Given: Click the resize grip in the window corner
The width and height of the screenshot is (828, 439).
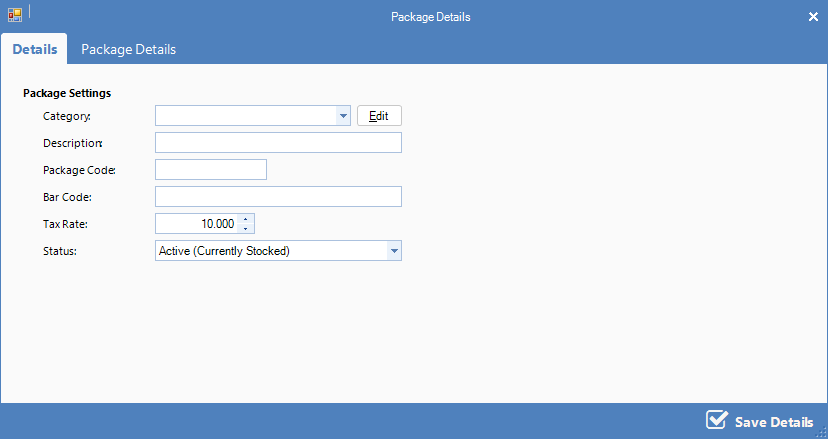Looking at the screenshot, I should pyautogui.click(x=821, y=432).
